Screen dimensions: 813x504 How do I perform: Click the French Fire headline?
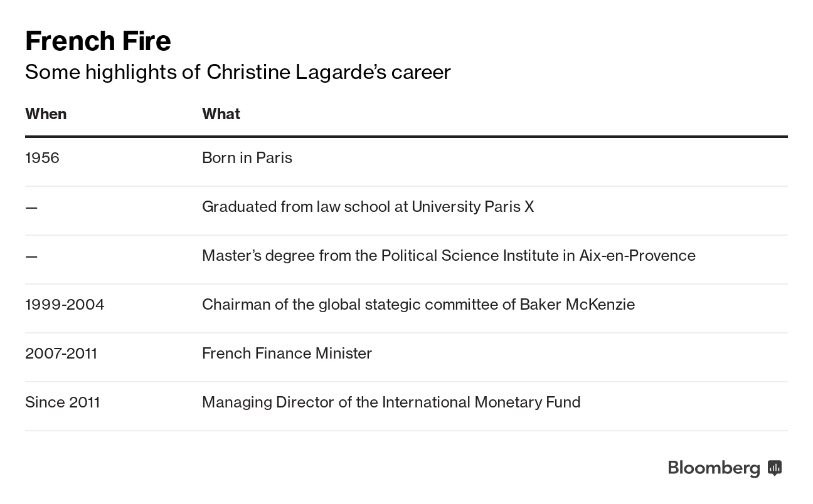(x=98, y=41)
